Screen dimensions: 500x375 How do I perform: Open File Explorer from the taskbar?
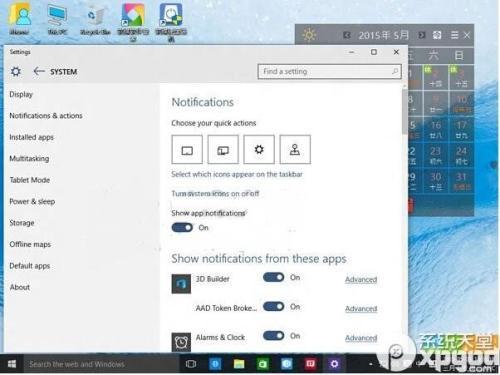click(239, 364)
